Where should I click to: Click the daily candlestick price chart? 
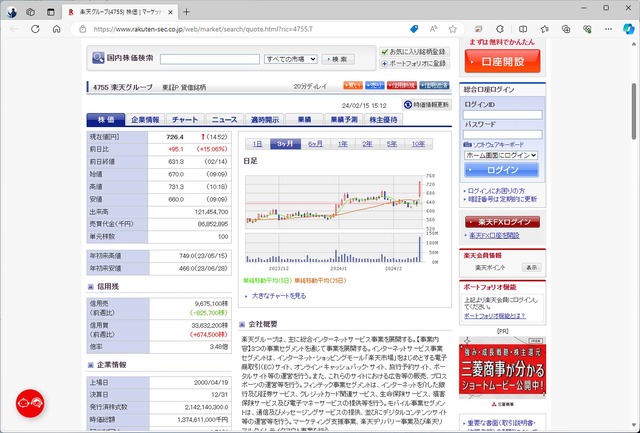point(334,202)
